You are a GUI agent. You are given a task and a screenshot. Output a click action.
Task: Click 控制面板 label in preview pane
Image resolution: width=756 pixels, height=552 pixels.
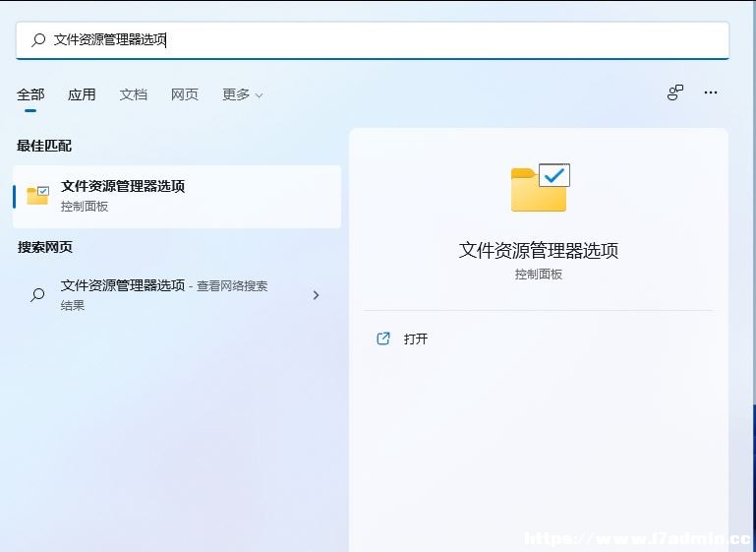[539, 275]
